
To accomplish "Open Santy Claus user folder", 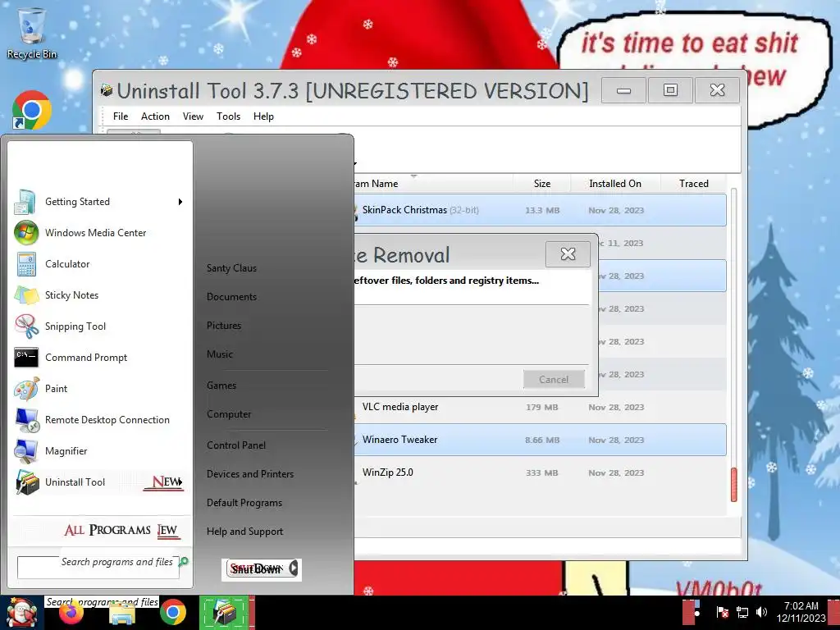I will (x=232, y=268).
